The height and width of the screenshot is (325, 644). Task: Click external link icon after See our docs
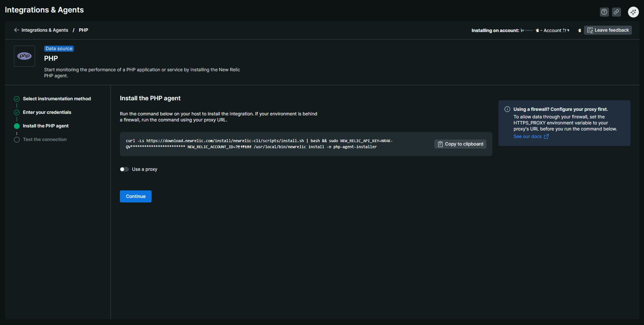click(x=546, y=136)
